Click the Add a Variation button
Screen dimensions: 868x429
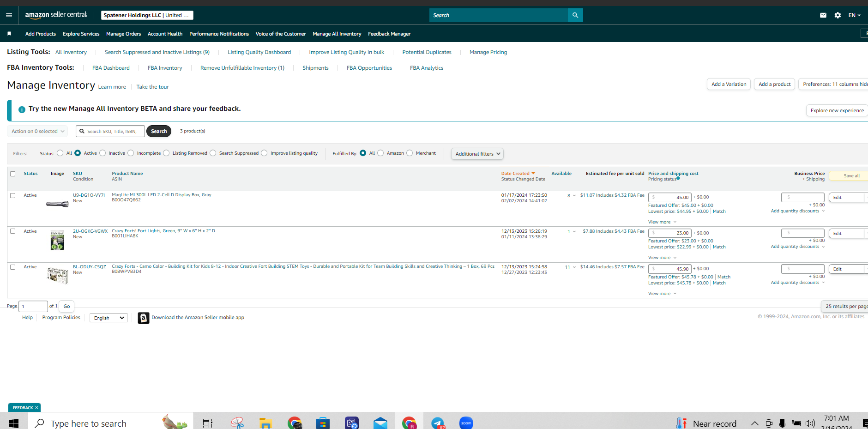(729, 84)
